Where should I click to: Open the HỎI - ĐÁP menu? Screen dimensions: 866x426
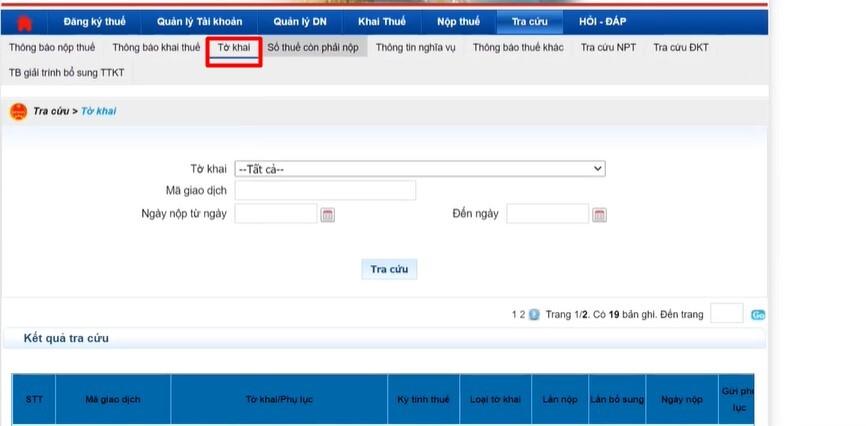[x=603, y=22]
